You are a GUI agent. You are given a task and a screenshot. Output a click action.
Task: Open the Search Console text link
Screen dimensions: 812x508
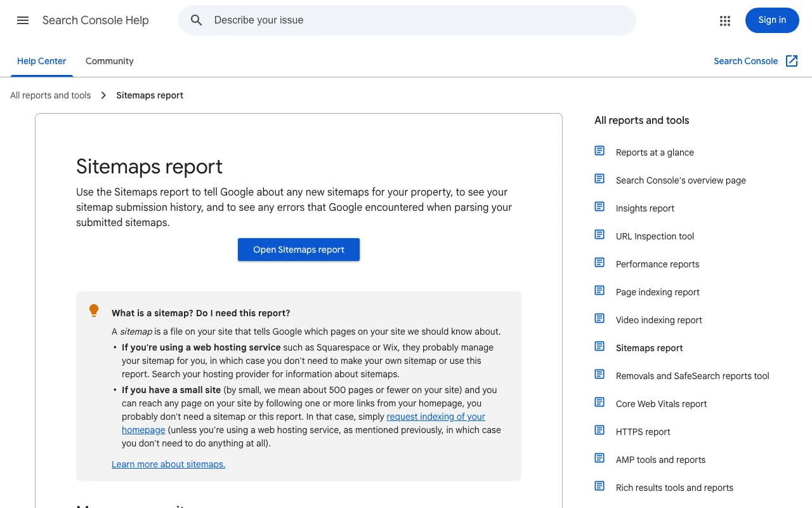746,61
